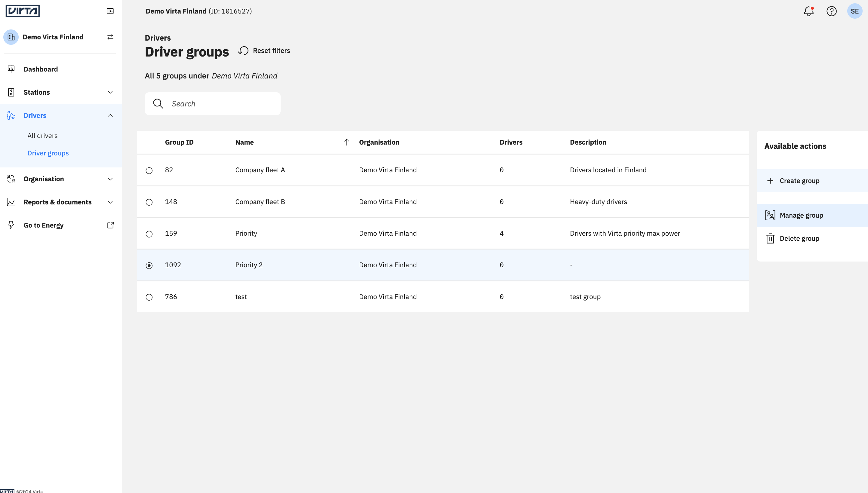Select the Company fleet B radio button

(x=149, y=202)
